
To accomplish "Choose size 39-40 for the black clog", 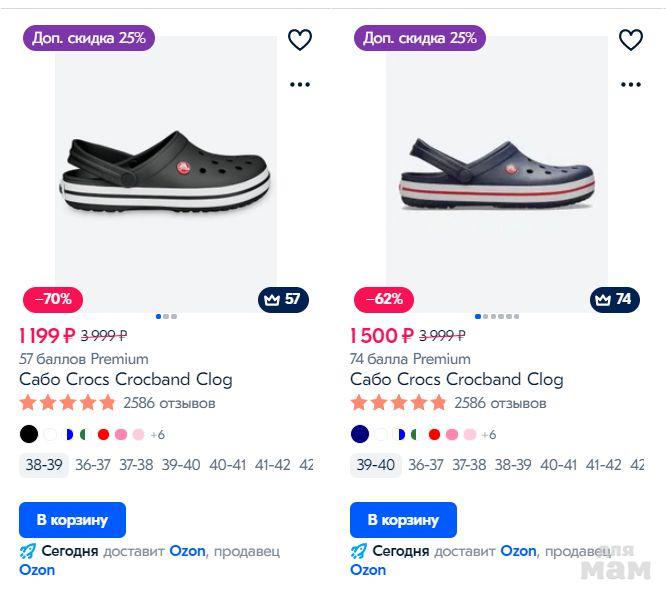I will (181, 465).
